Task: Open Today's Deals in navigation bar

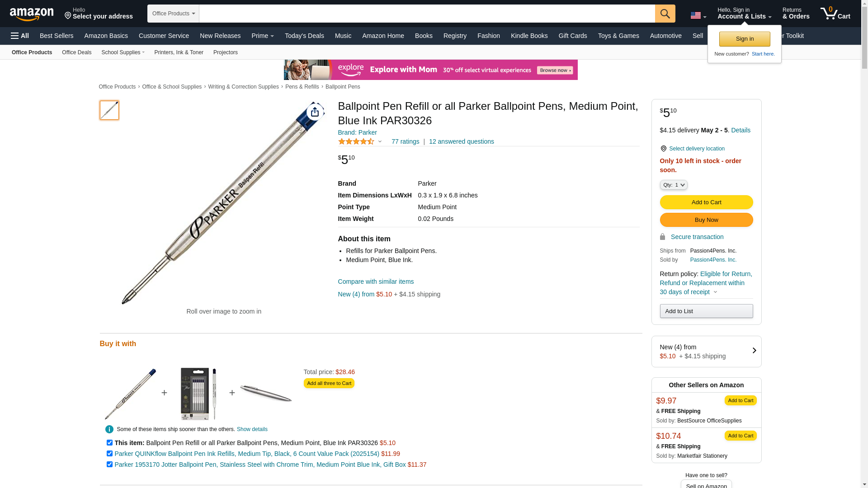Action: [x=304, y=36]
